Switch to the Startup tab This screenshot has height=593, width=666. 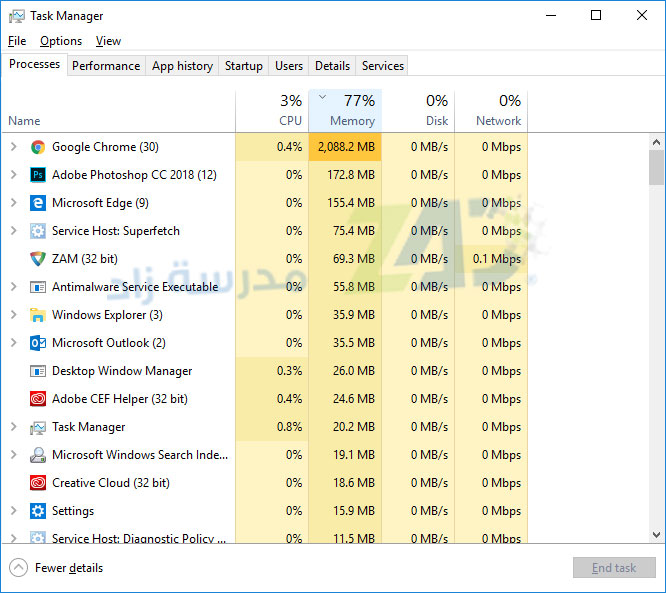click(244, 66)
